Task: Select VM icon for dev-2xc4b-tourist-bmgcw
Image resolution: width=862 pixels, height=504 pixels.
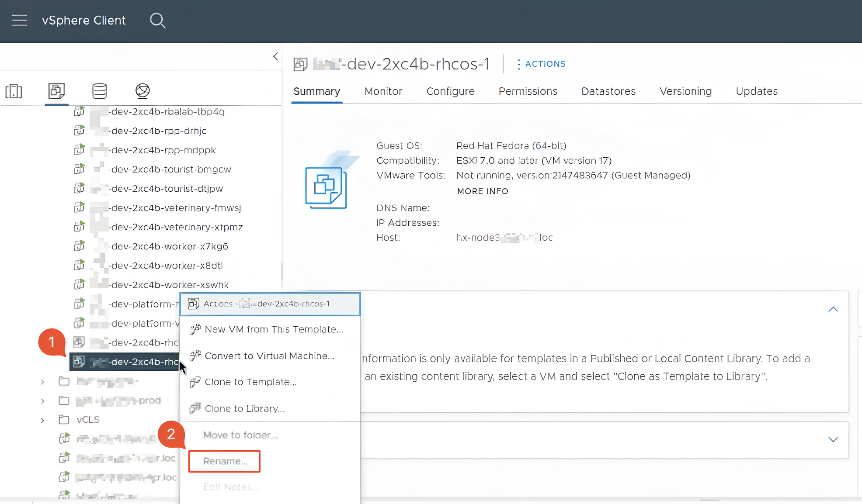Action: [79, 169]
